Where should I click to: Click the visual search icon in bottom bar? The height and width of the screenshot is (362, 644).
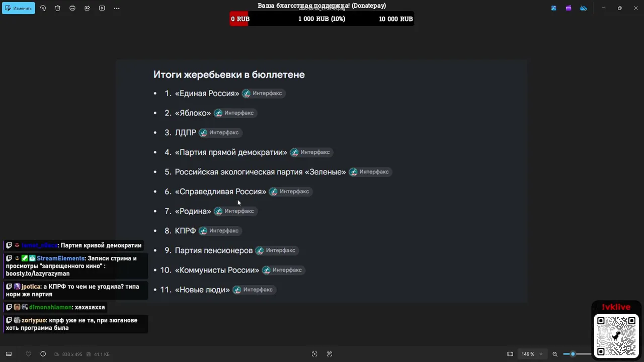[x=314, y=354]
